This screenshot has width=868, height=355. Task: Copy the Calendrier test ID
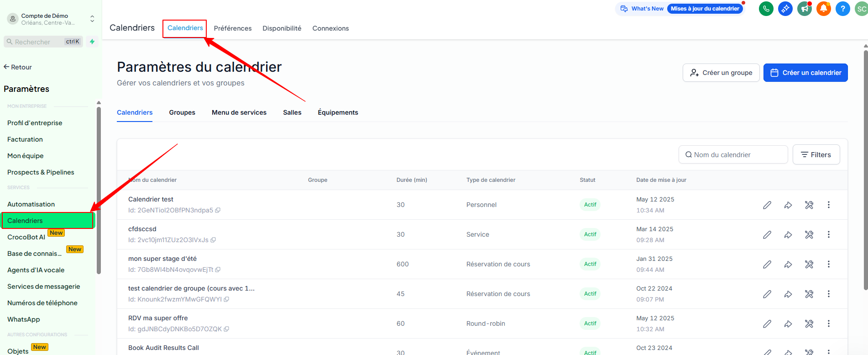218,211
